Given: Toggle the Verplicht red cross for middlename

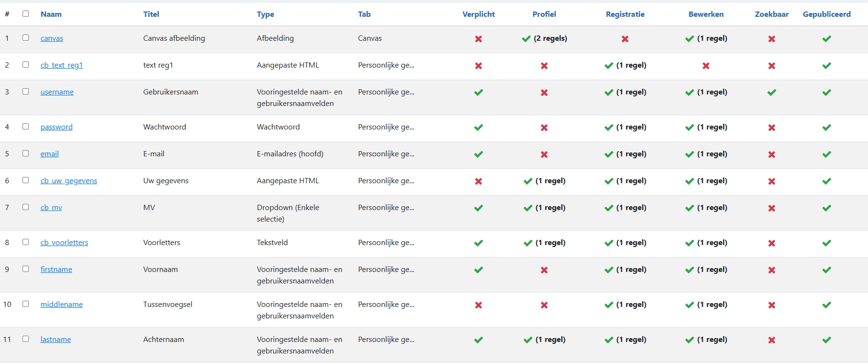Looking at the screenshot, I should click(x=478, y=305).
